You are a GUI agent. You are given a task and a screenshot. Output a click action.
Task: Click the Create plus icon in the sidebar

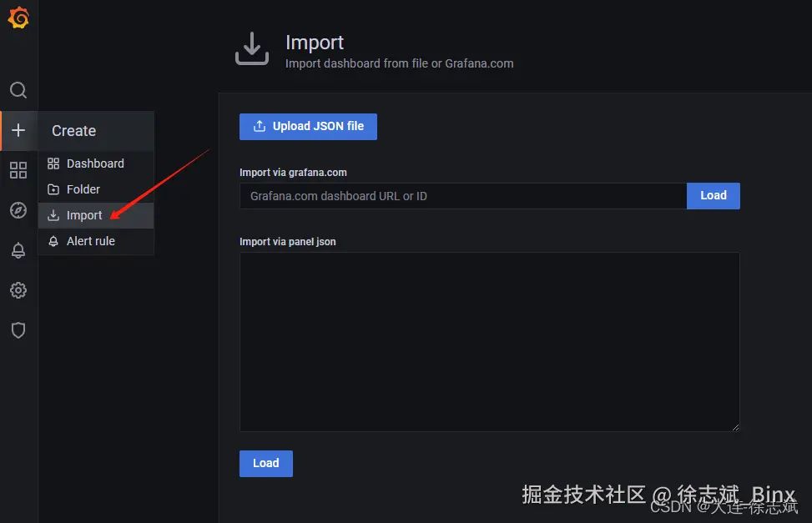pyautogui.click(x=18, y=130)
